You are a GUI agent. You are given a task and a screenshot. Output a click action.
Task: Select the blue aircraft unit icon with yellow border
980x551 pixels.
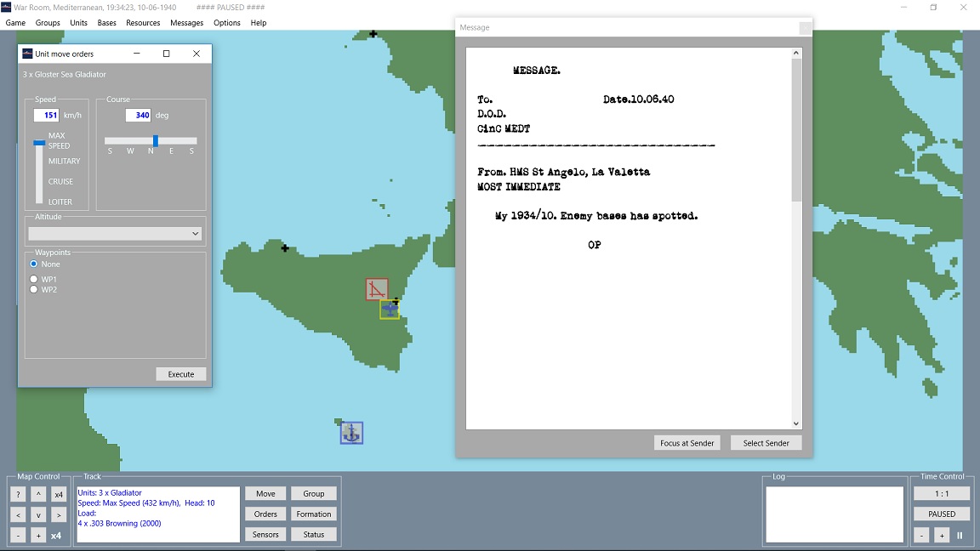tap(390, 309)
